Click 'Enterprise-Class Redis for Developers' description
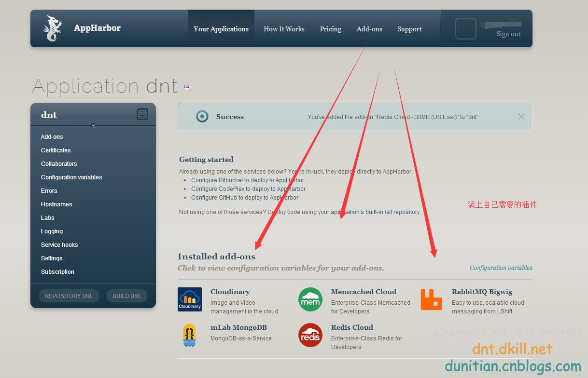 [x=366, y=343]
